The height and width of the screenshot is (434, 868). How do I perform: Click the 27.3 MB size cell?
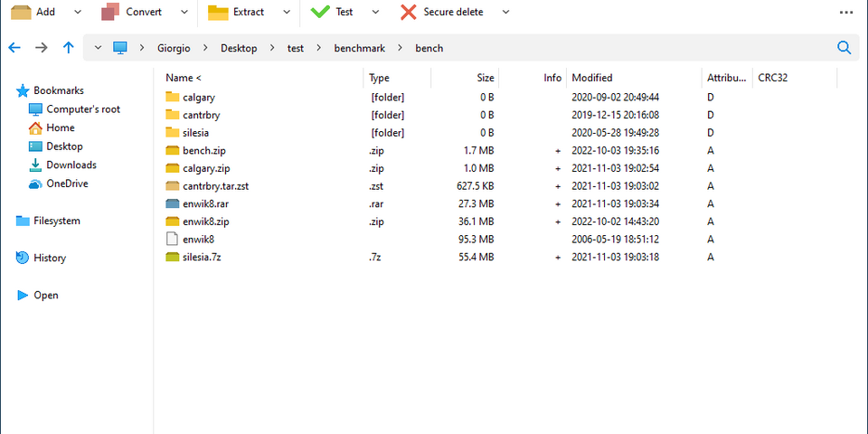[476, 203]
